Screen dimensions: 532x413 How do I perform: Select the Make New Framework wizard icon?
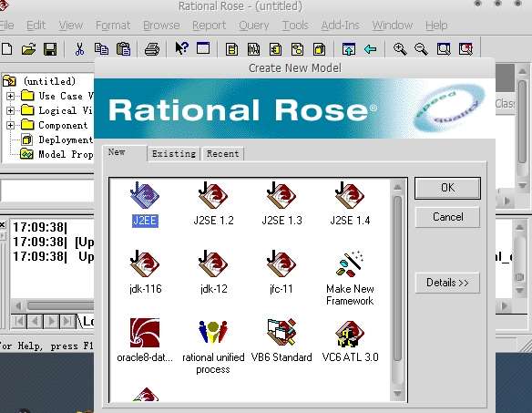point(350,263)
